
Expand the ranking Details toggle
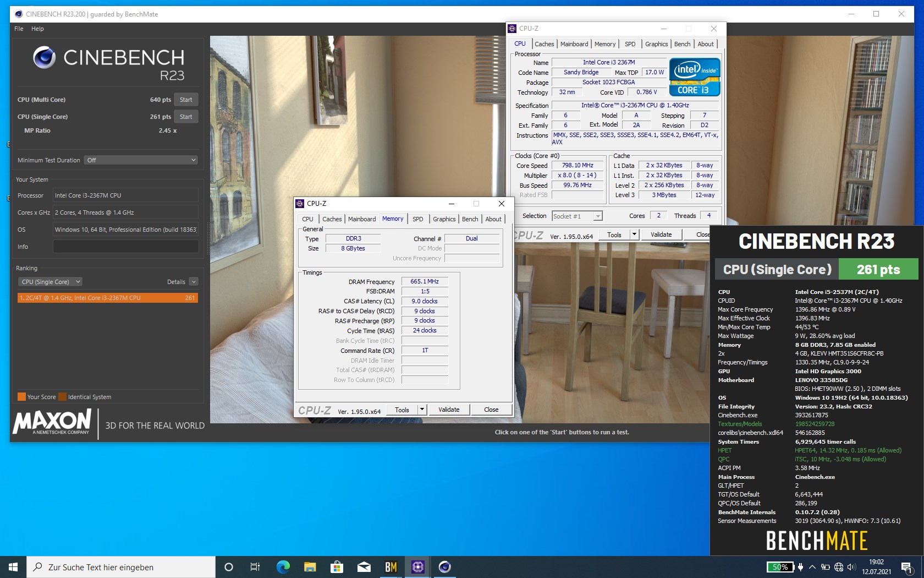194,282
